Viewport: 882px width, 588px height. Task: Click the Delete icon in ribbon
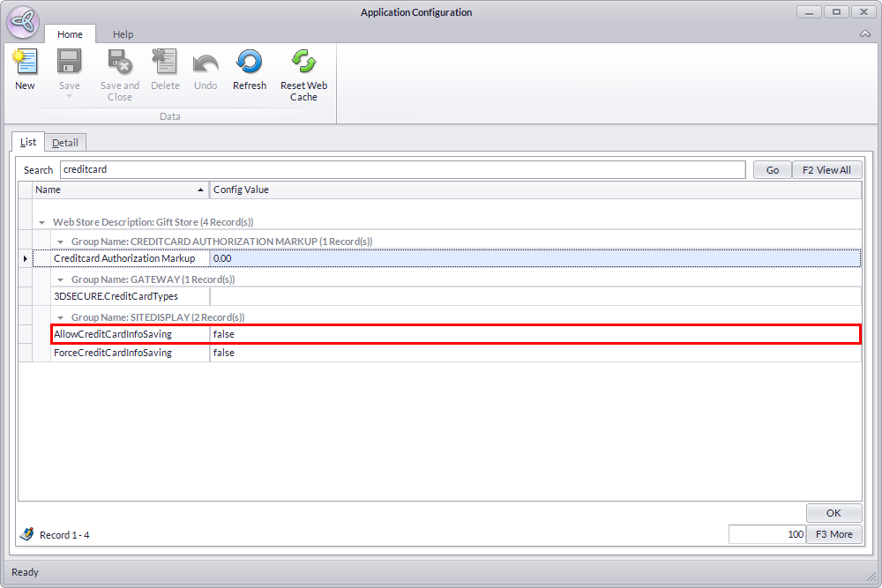[165, 62]
